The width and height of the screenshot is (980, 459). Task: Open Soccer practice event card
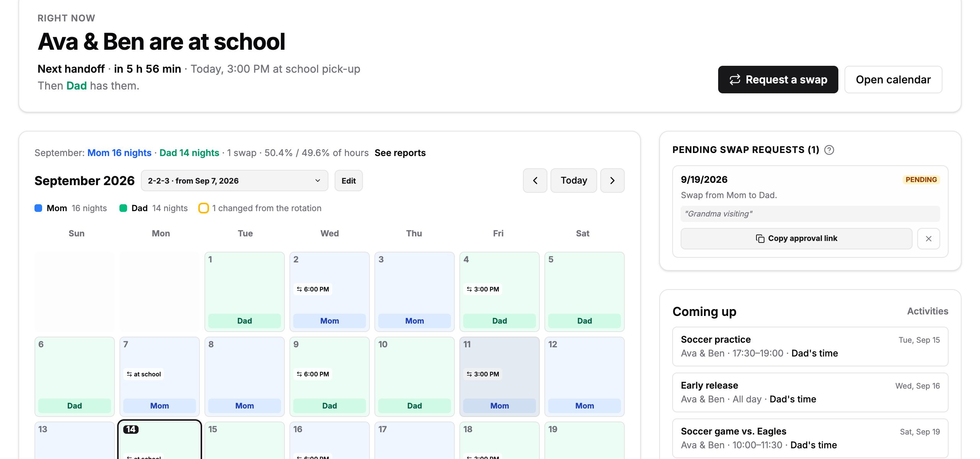pos(810,347)
